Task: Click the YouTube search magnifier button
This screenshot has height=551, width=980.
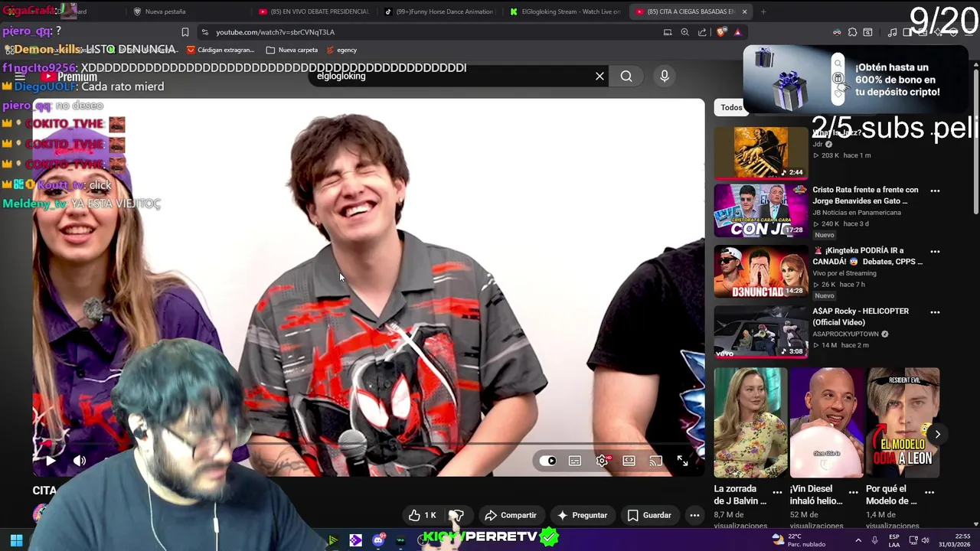Action: [626, 76]
